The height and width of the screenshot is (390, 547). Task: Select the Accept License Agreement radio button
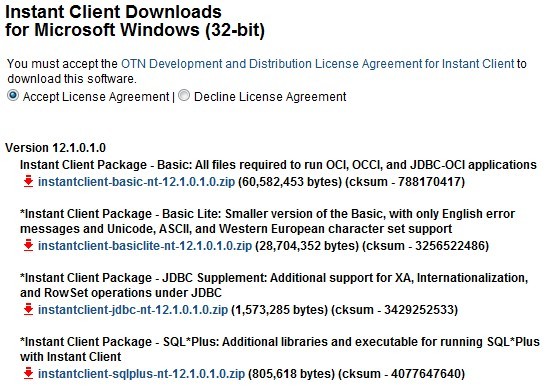[13, 95]
